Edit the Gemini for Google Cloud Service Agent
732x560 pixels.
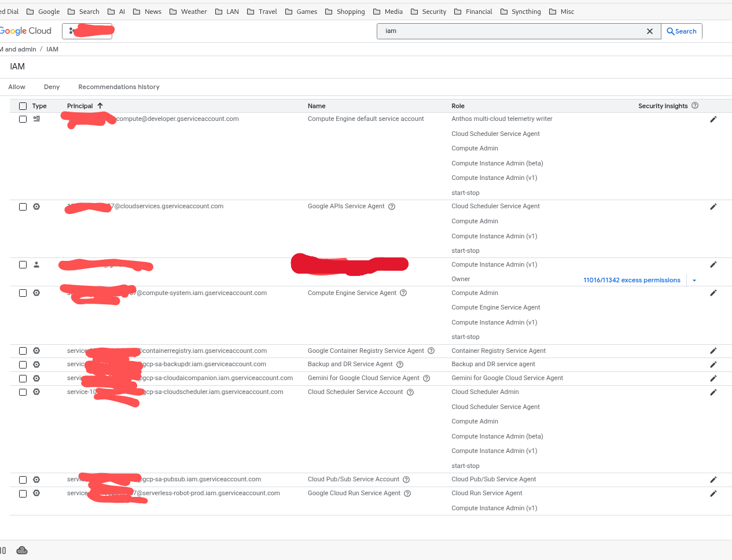click(713, 378)
